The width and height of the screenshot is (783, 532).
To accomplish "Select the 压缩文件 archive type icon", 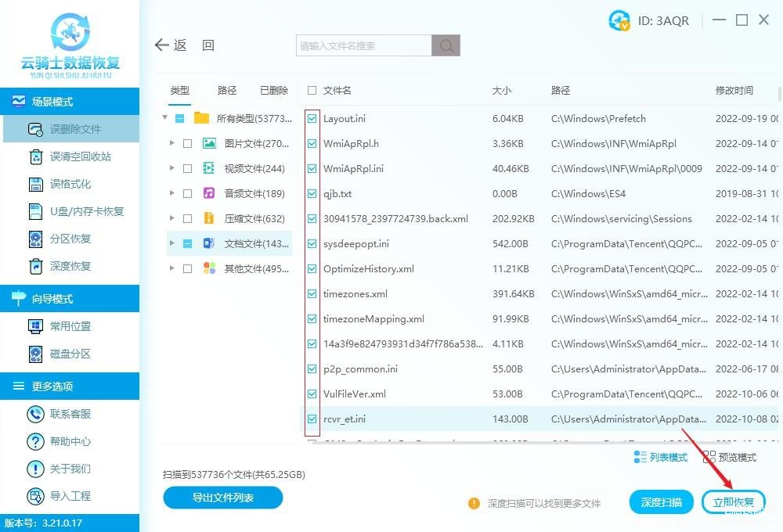I will pyautogui.click(x=209, y=218).
